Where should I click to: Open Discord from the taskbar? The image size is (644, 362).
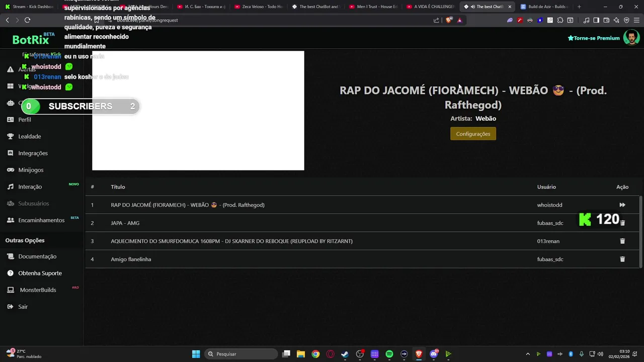click(434, 354)
